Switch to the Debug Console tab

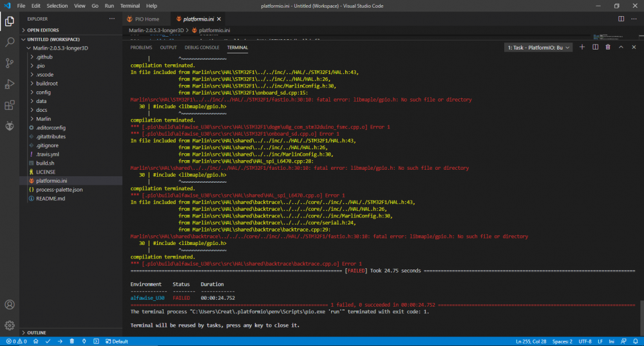point(202,48)
